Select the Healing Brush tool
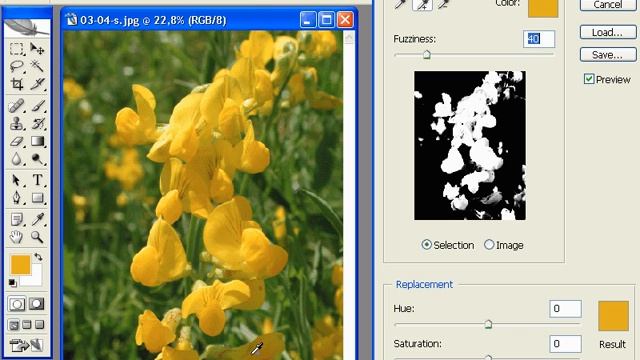Screen dimensions: 640x360 (x=16, y=106)
